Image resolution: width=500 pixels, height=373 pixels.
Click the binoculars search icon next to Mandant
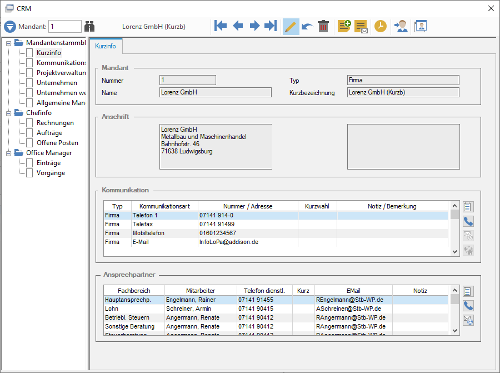[x=89, y=26]
